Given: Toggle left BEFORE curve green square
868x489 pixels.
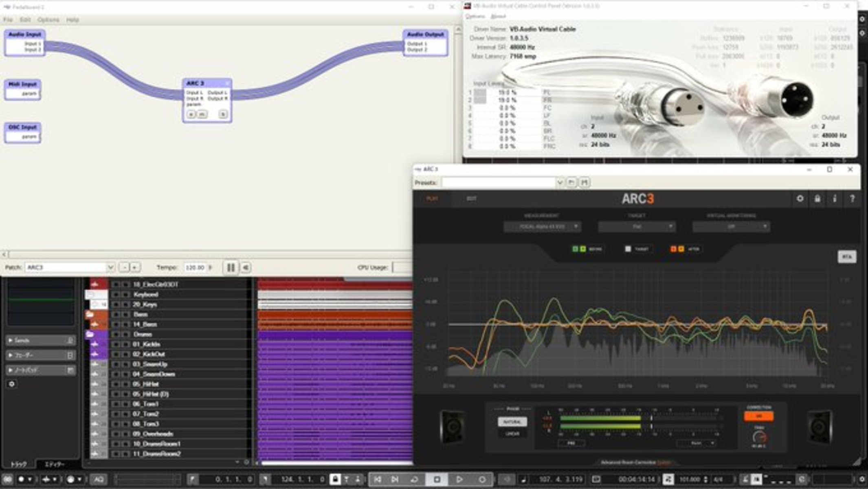Looking at the screenshot, I should pos(575,249).
